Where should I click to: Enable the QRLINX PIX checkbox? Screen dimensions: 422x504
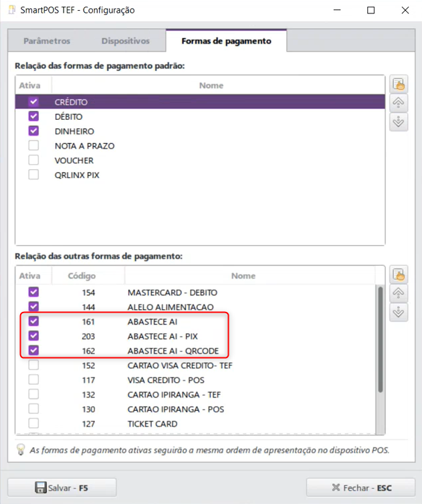pos(33,175)
